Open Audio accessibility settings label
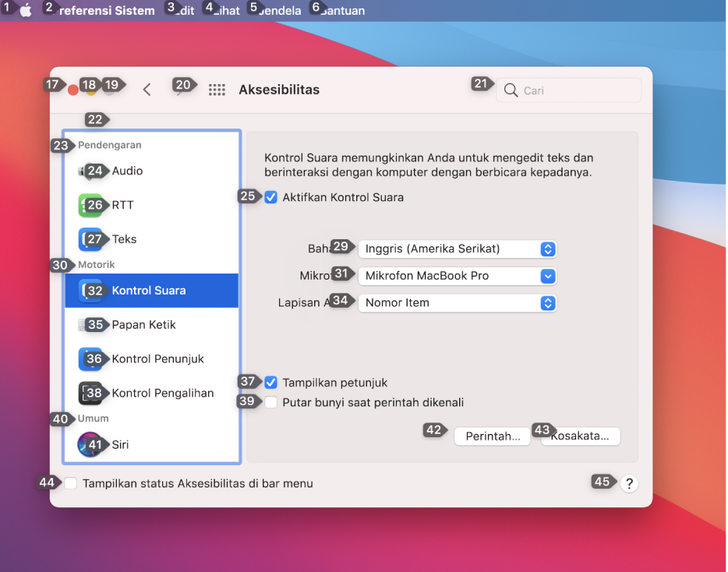The height and width of the screenshot is (572, 728). pos(127,171)
